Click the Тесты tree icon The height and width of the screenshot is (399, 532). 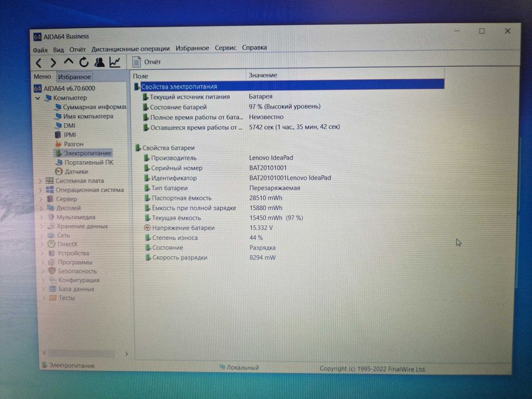click(x=52, y=298)
